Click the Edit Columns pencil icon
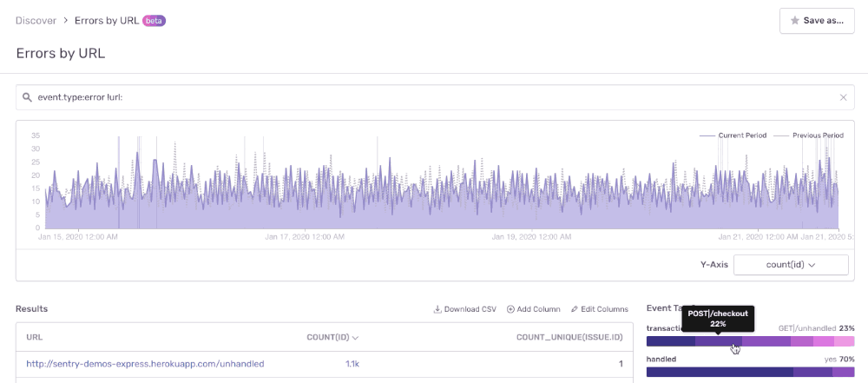Viewport: 868px width, 383px height. pos(575,309)
